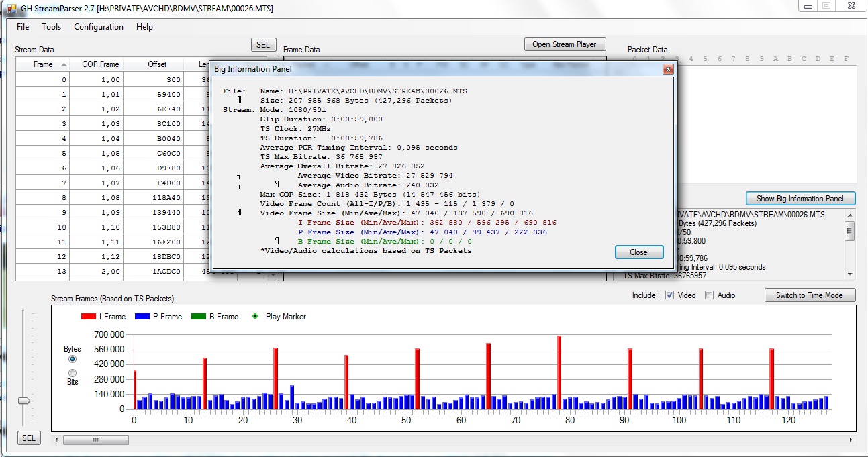Click the sort arrow in the Frame column header

click(x=64, y=64)
